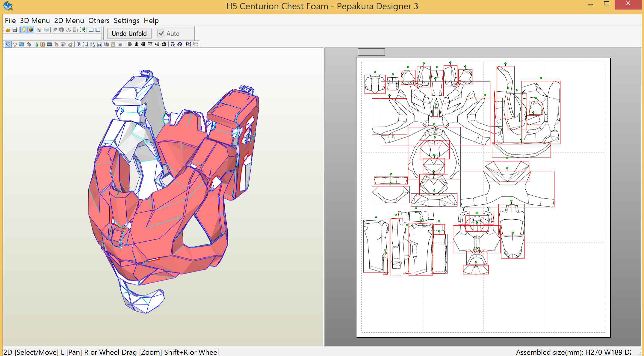Click the gray cube icon in the top toolbar
Image resolution: width=644 pixels, height=356 pixels.
pos(39,30)
